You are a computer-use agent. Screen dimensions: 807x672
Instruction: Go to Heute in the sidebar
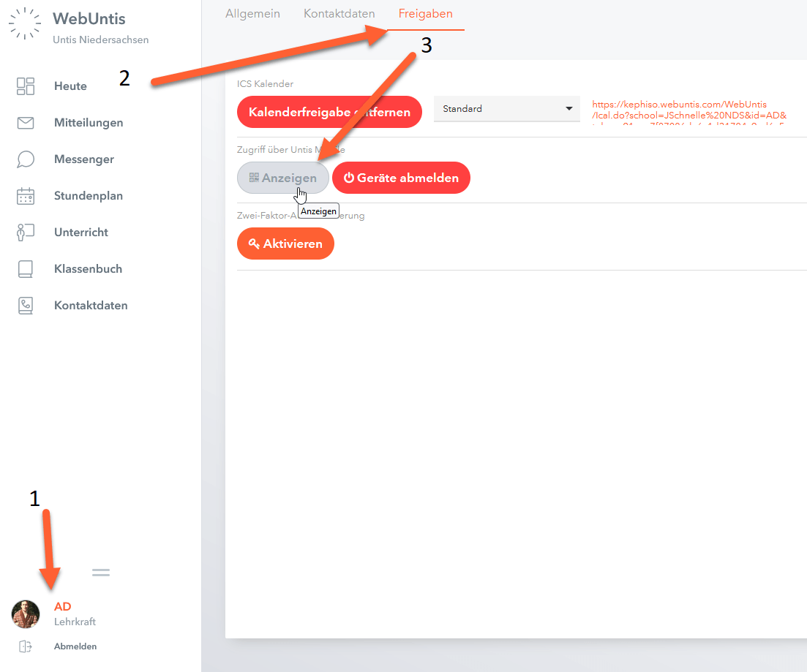pos(70,86)
